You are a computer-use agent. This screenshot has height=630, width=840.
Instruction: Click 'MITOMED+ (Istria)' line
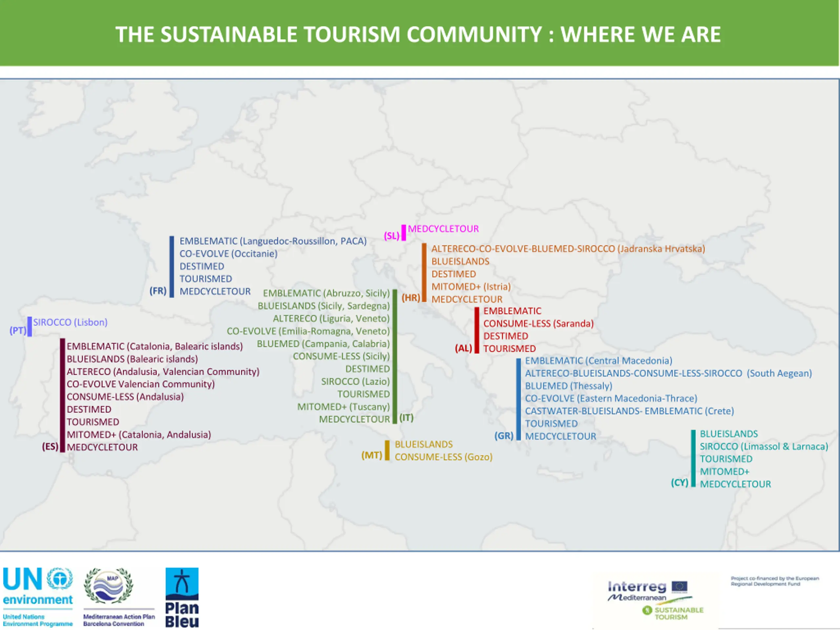[x=471, y=287]
